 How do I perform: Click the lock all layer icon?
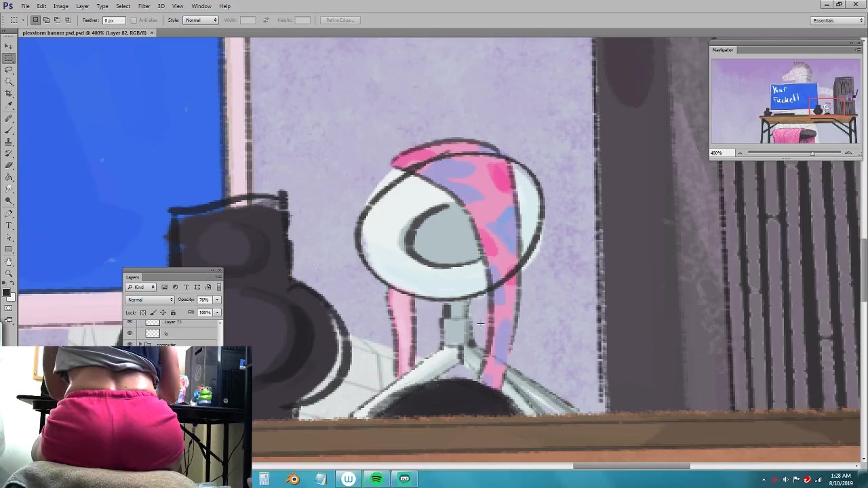(x=173, y=312)
